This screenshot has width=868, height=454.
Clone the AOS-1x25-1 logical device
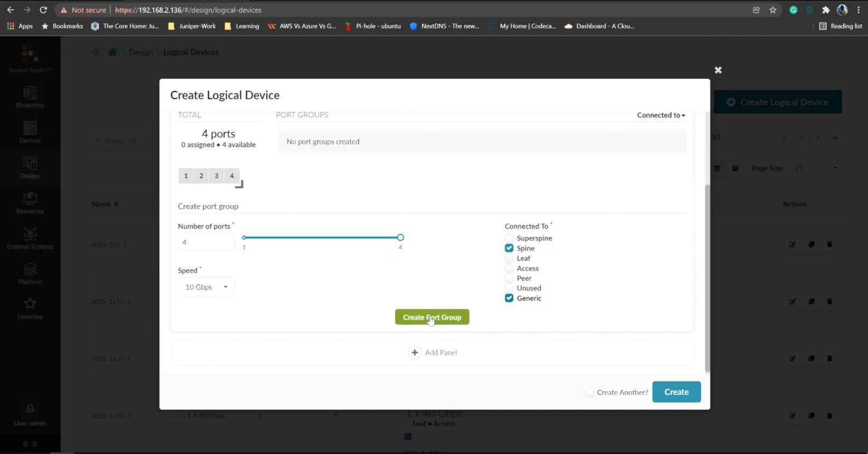pyautogui.click(x=811, y=358)
